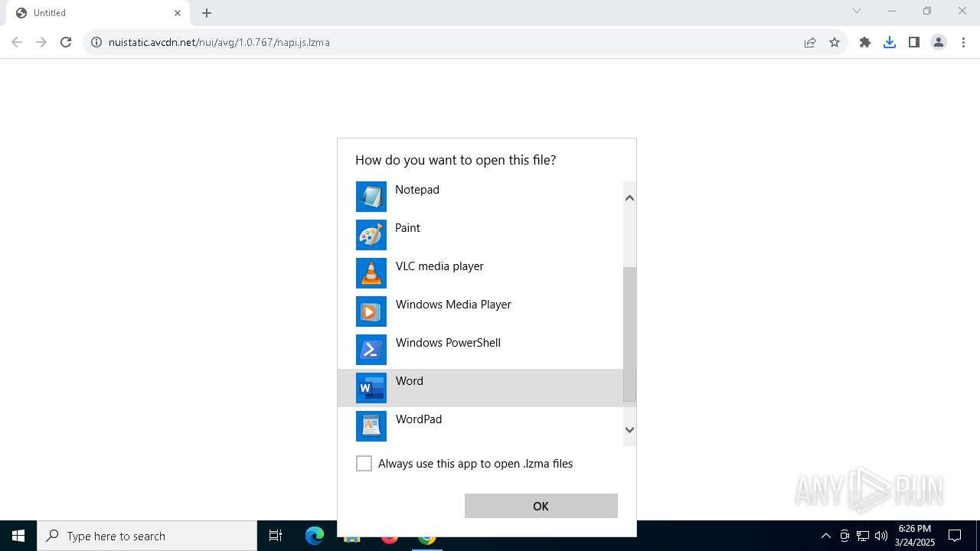Open Windows Start menu
980x551 pixels.
[18, 536]
